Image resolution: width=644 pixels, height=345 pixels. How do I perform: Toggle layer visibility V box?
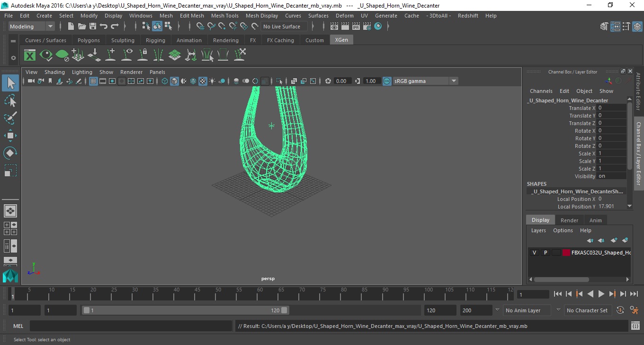click(x=534, y=253)
